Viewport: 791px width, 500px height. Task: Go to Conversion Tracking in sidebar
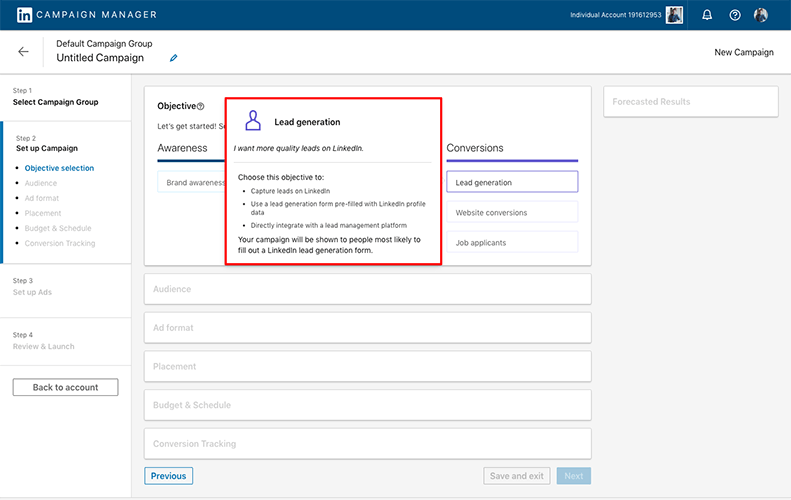pos(60,243)
